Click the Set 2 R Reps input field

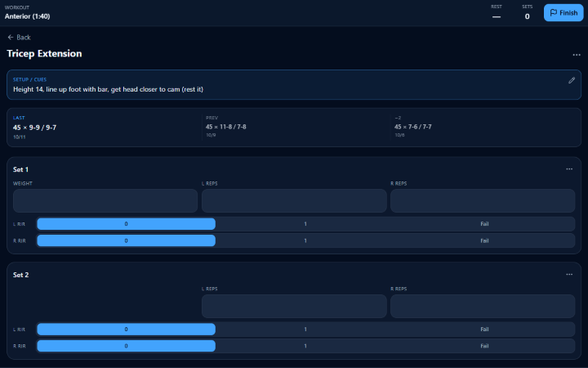coord(483,306)
